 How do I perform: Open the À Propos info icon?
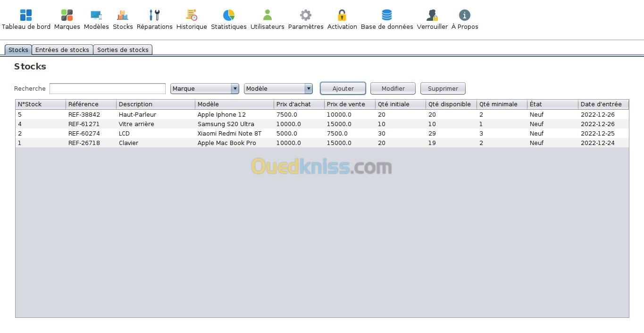coord(465,15)
